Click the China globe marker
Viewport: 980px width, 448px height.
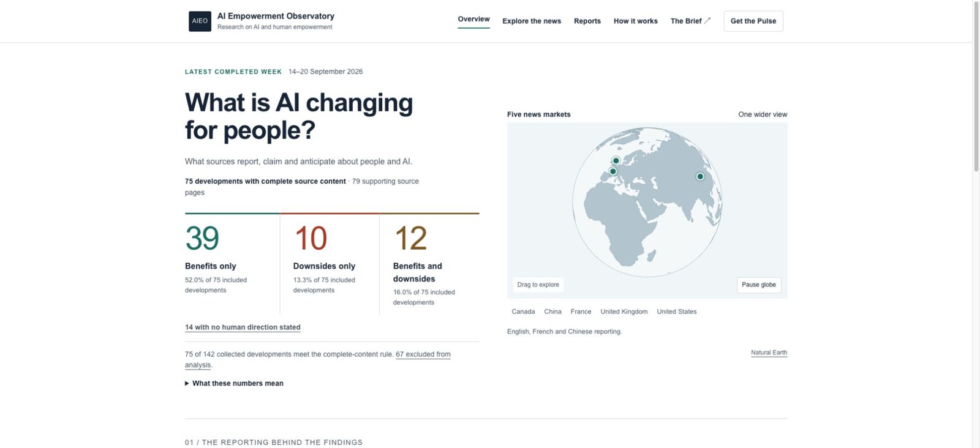700,176
